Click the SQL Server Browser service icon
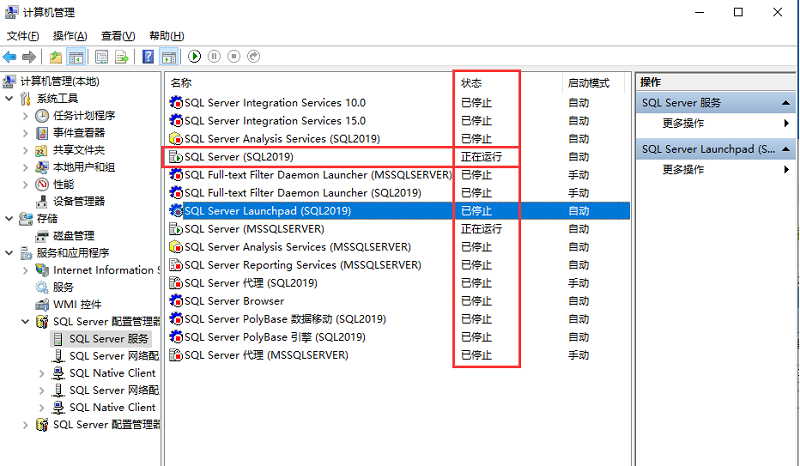 click(x=176, y=301)
